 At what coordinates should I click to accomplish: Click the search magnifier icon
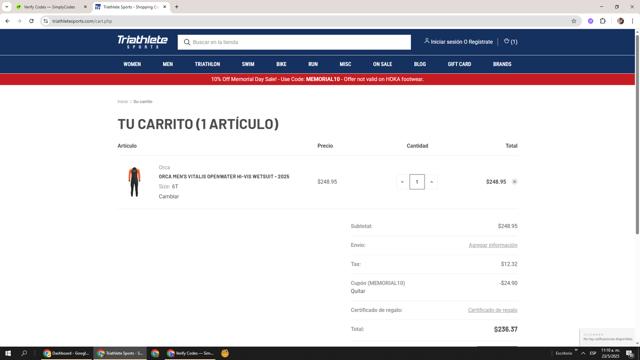click(187, 42)
